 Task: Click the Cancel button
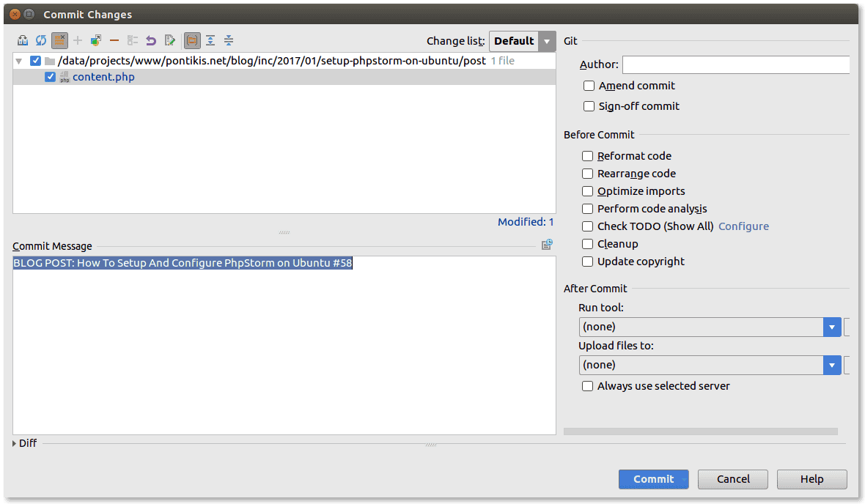(x=732, y=480)
